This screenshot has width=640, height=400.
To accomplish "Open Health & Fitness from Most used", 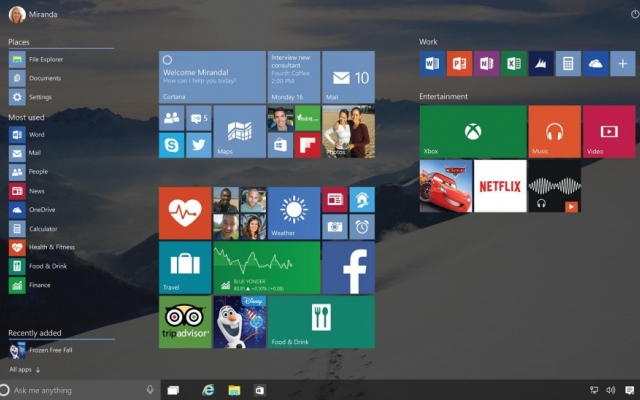I will click(42, 247).
